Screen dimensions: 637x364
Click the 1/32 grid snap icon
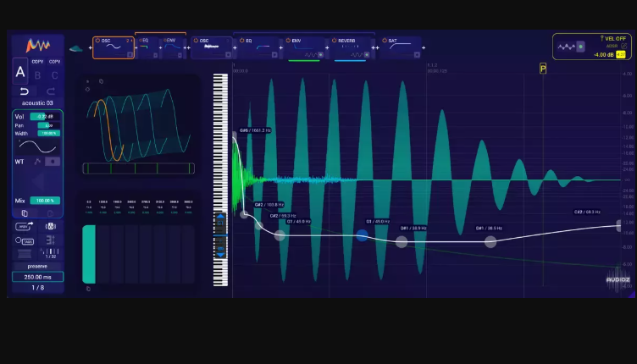tap(50, 253)
